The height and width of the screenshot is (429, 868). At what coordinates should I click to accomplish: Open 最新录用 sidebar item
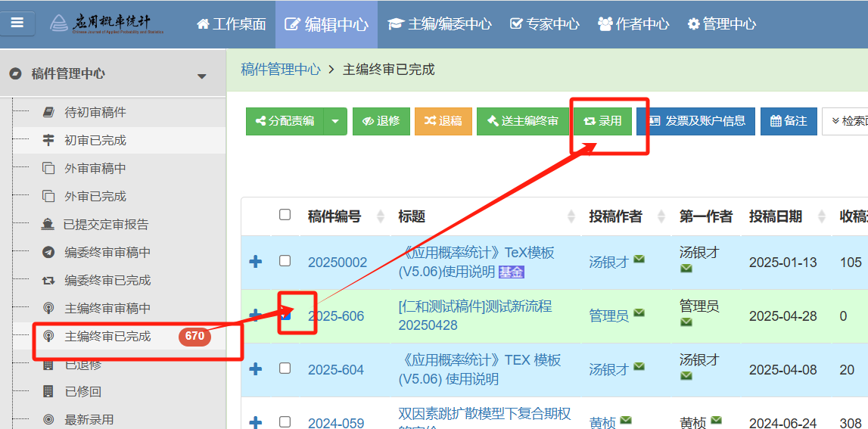point(89,420)
